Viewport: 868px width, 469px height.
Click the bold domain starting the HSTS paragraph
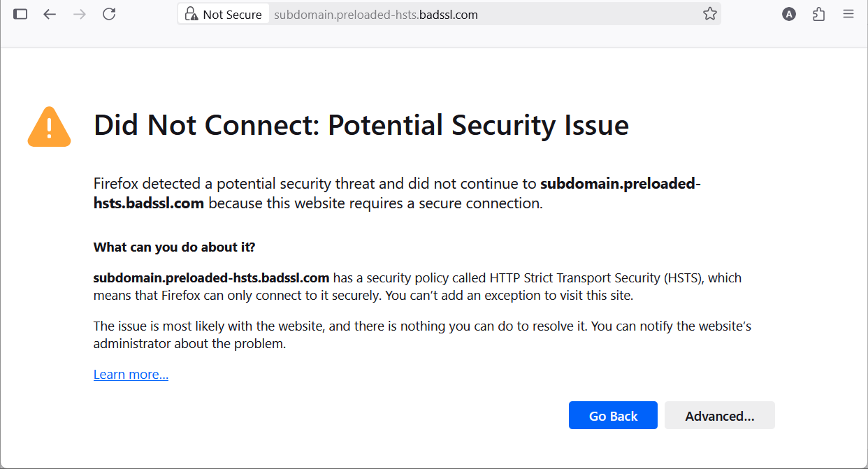[x=211, y=277]
